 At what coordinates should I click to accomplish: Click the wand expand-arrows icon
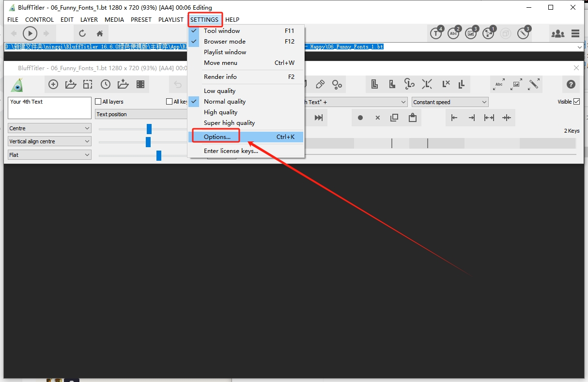click(x=534, y=84)
